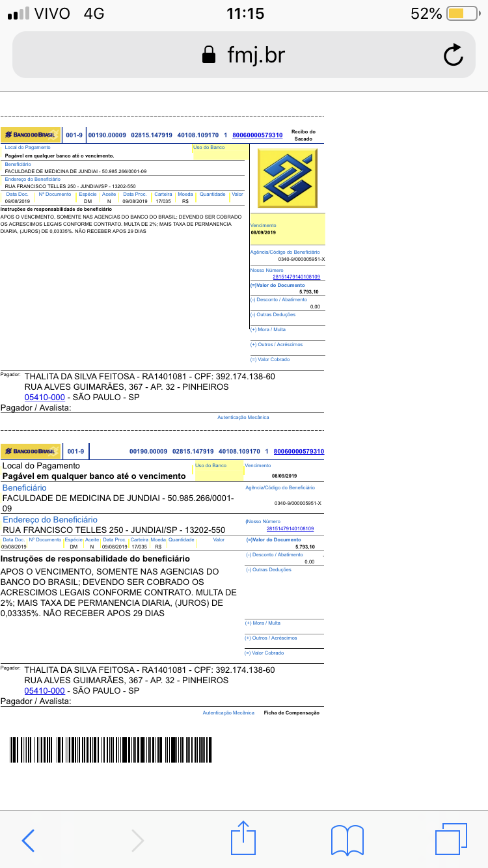The image size is (488, 868).
Task: Tap the 05410-000 postal code in the lower payer address
Action: pyautogui.click(x=44, y=690)
